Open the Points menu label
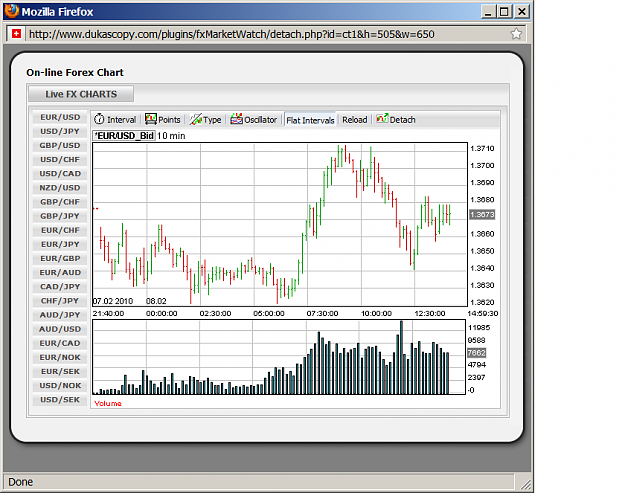The width and height of the screenshot is (625, 493). coord(169,120)
